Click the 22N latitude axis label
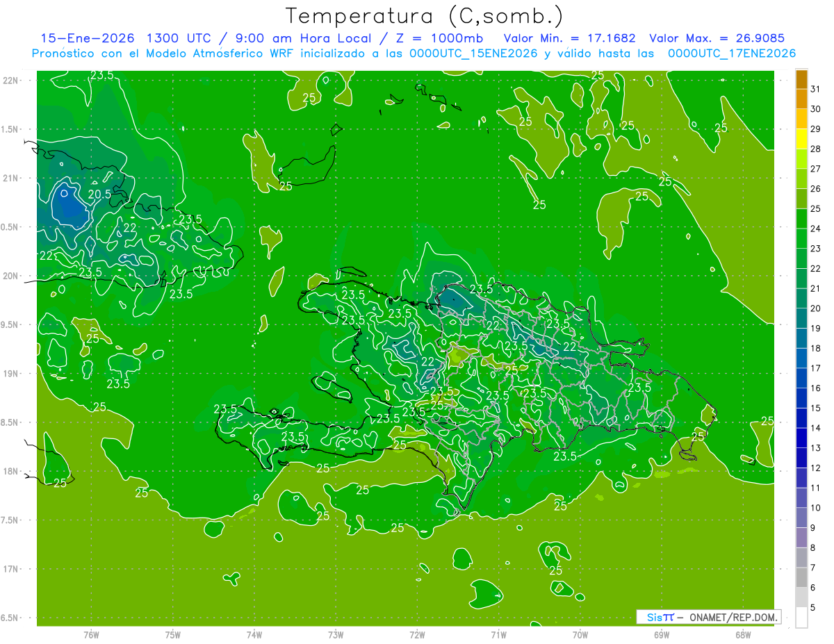The height and width of the screenshot is (644, 834). [10, 81]
